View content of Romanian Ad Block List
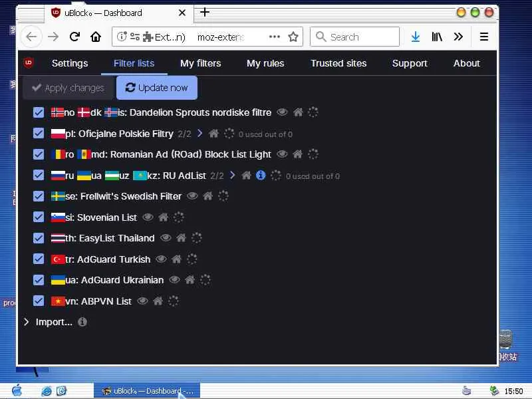This screenshot has width=532, height=399. click(x=282, y=154)
